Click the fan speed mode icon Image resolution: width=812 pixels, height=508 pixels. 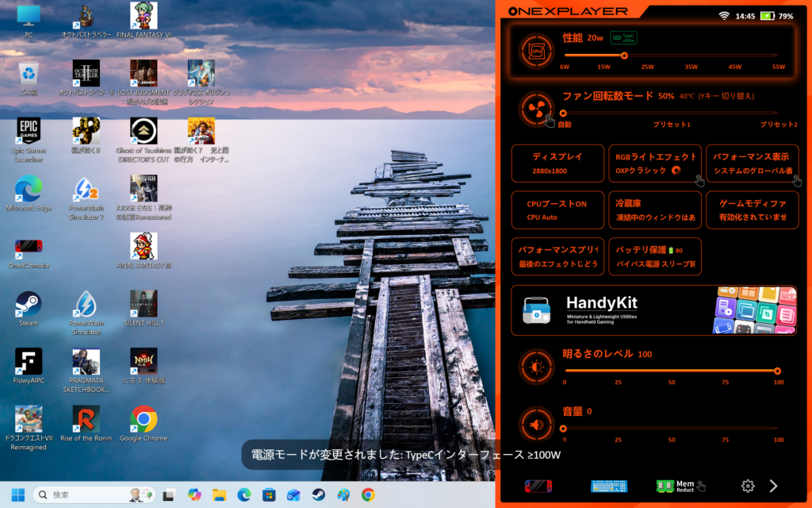coord(536,108)
